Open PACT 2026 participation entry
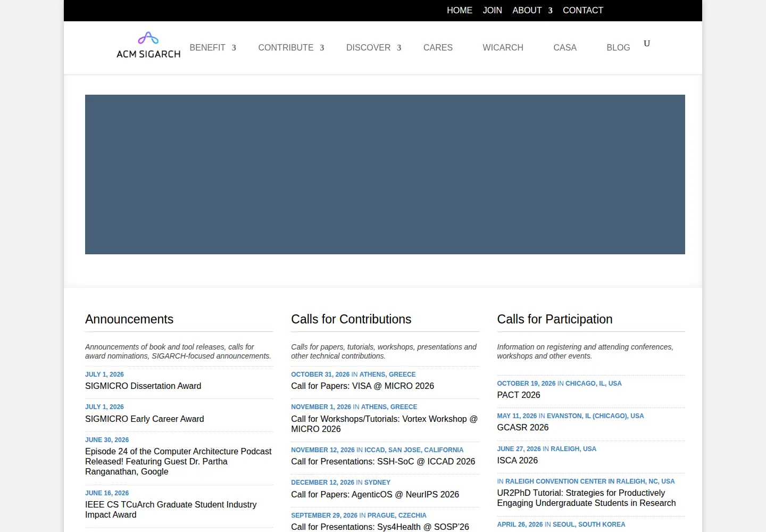This screenshot has height=532, width=766. coord(519,395)
